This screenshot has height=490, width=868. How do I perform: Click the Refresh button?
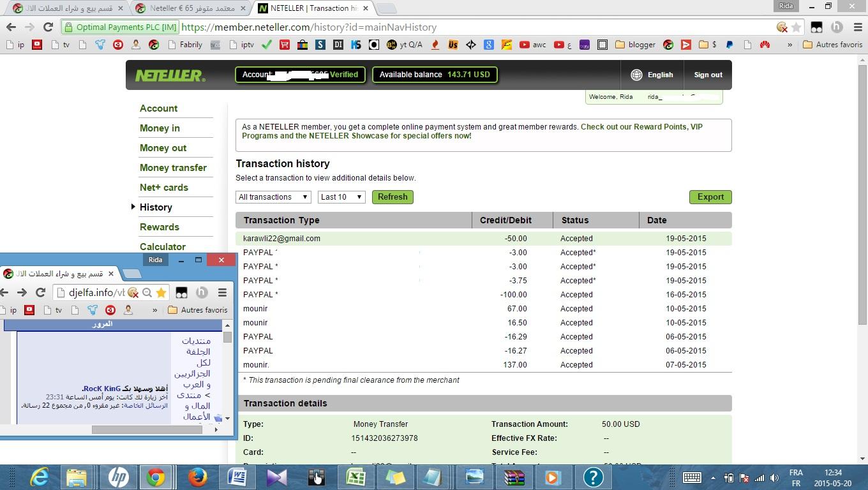393,197
